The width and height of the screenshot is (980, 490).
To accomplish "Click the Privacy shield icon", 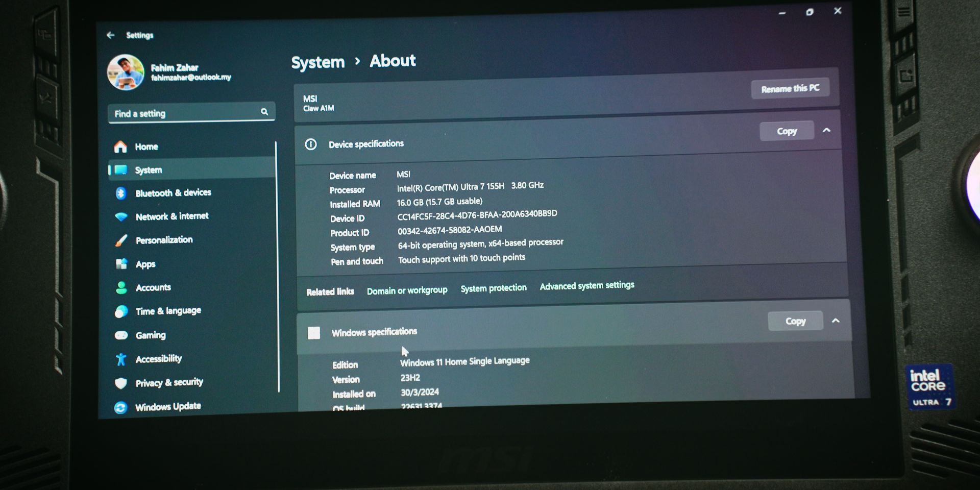I will pos(121,383).
